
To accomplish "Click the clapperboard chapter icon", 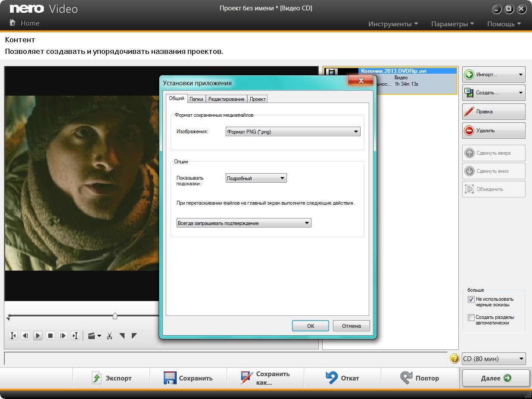I will pyautogui.click(x=92, y=336).
